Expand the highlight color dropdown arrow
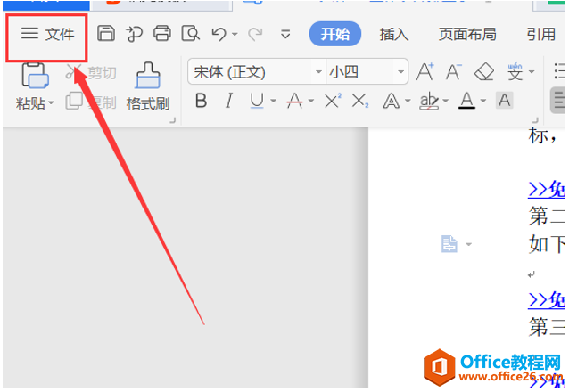 446,101
